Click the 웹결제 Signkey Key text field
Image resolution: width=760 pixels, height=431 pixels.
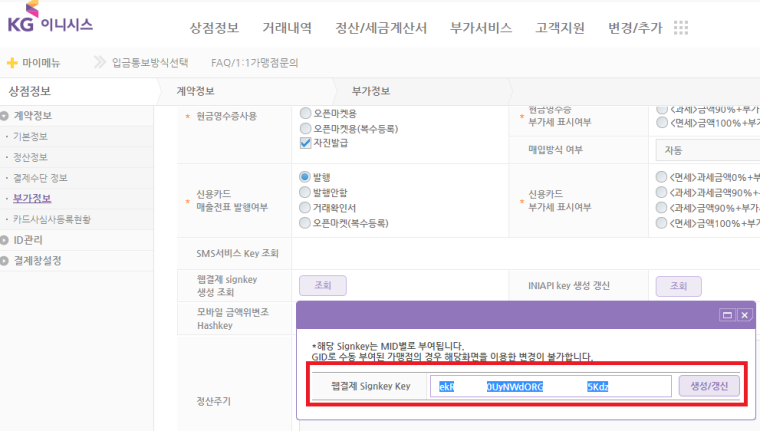550,386
